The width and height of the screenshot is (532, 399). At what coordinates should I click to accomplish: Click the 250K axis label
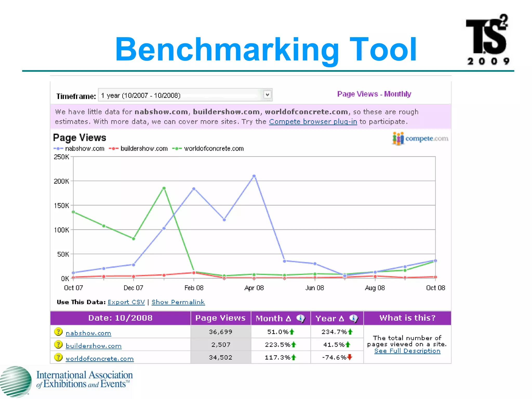[61, 157]
